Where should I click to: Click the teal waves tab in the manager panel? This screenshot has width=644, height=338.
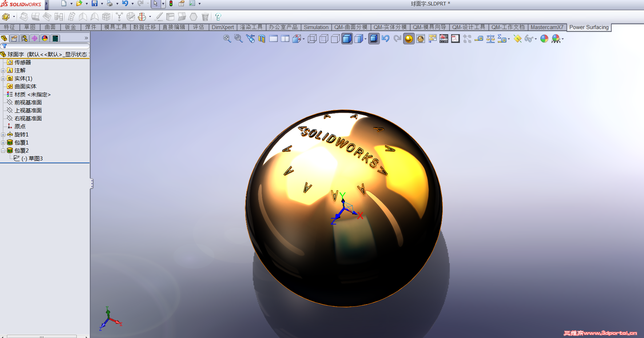[55, 38]
